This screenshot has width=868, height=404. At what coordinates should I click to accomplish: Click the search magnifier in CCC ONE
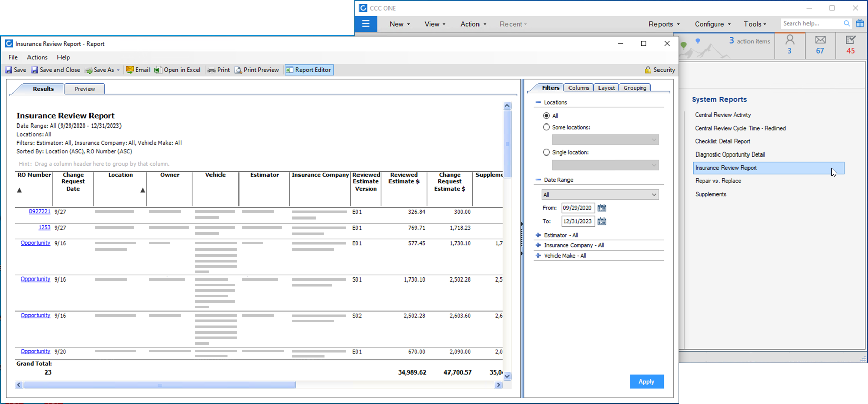click(x=847, y=24)
